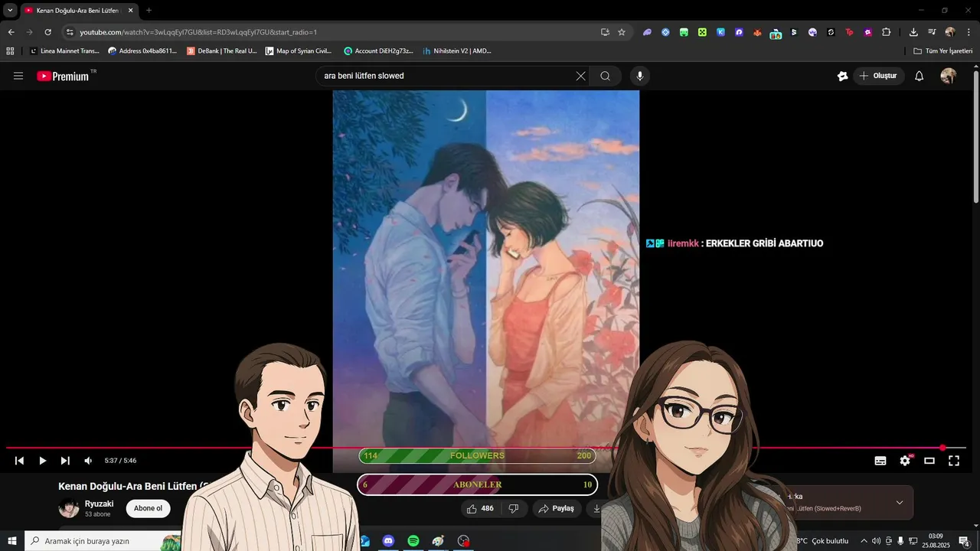This screenshot has width=980, height=551.
Task: Open the Oluştur create button
Action: point(878,76)
